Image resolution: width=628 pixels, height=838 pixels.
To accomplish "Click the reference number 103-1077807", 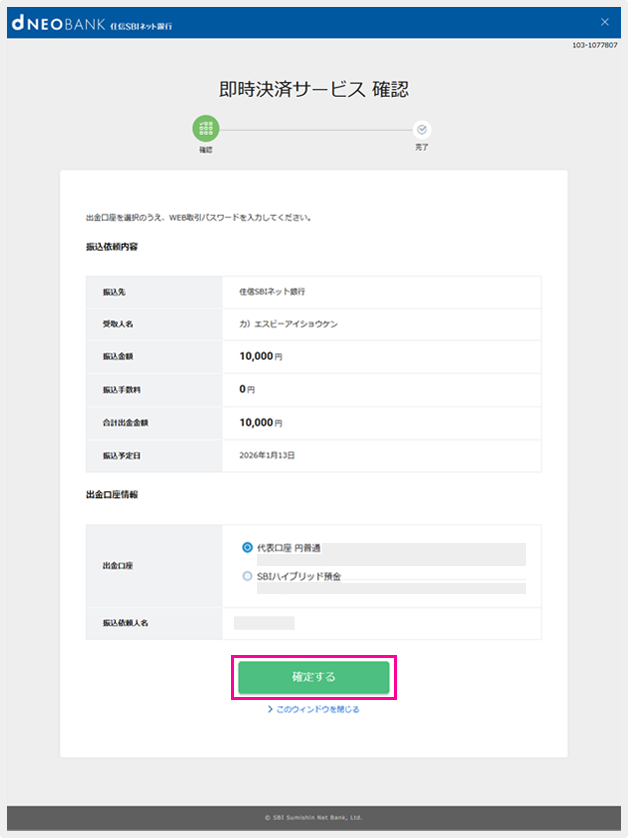I will (x=594, y=45).
